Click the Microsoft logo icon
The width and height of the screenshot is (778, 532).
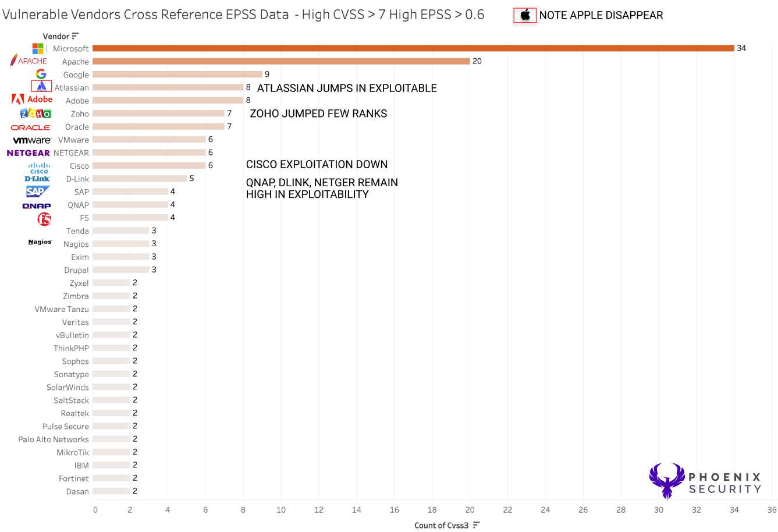[38, 48]
